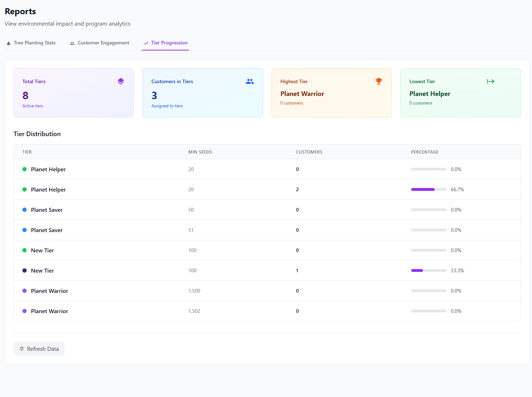Open the Tree Planting Stats tab
Viewport: 532px width, 397px height.
[x=34, y=43]
